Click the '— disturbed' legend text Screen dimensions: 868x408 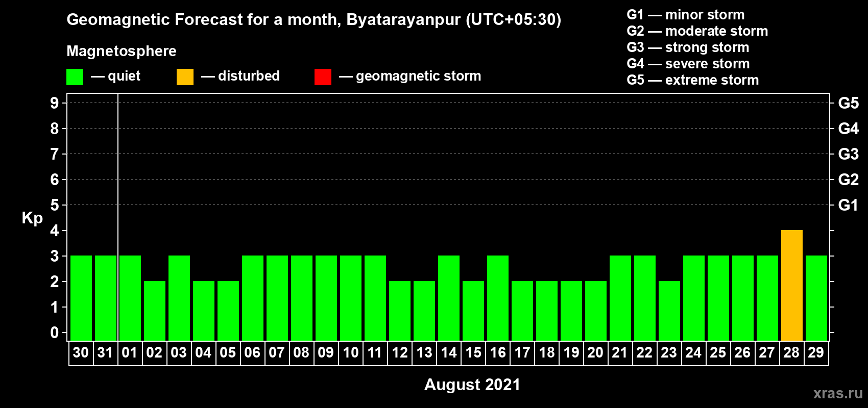240,76
